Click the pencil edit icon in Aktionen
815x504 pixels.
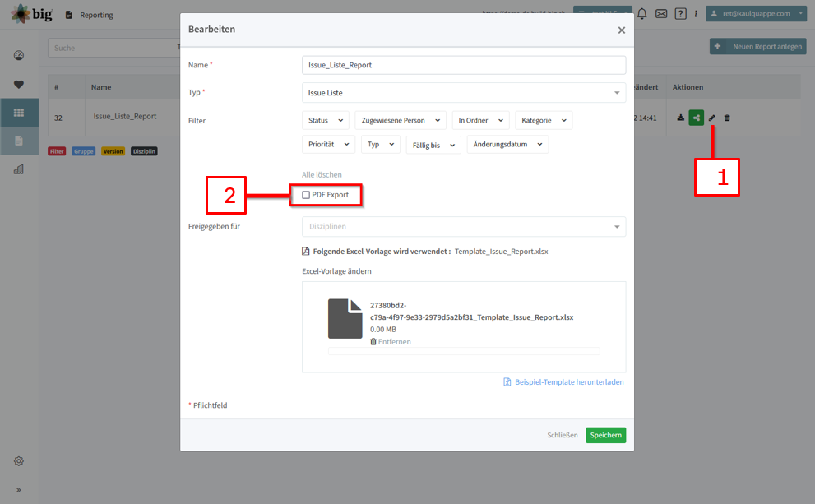click(712, 118)
